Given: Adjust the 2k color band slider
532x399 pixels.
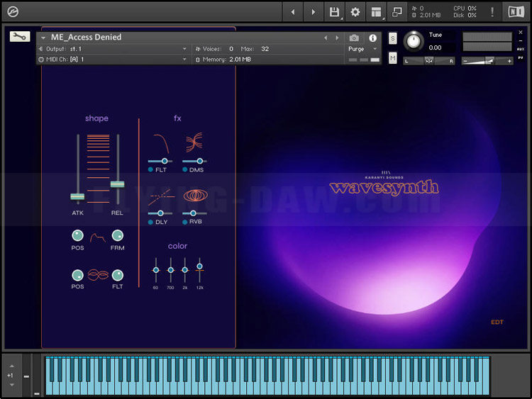Looking at the screenshot, I should coord(185,270).
